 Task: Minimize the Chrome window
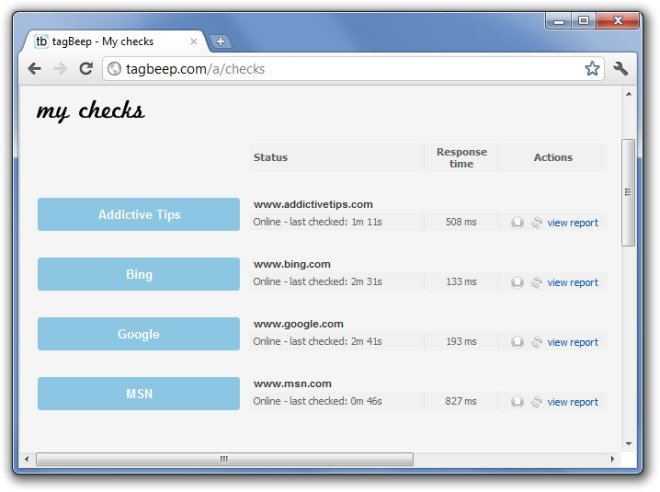(x=559, y=21)
